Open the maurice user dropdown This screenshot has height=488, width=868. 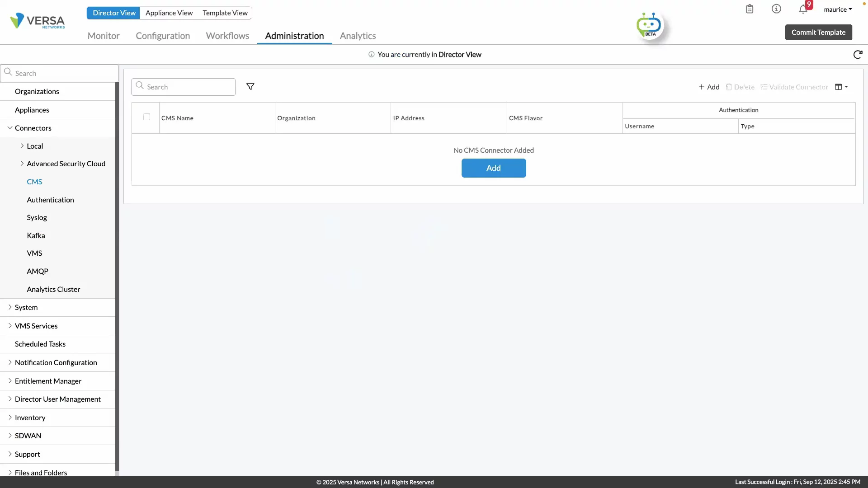pyautogui.click(x=837, y=9)
